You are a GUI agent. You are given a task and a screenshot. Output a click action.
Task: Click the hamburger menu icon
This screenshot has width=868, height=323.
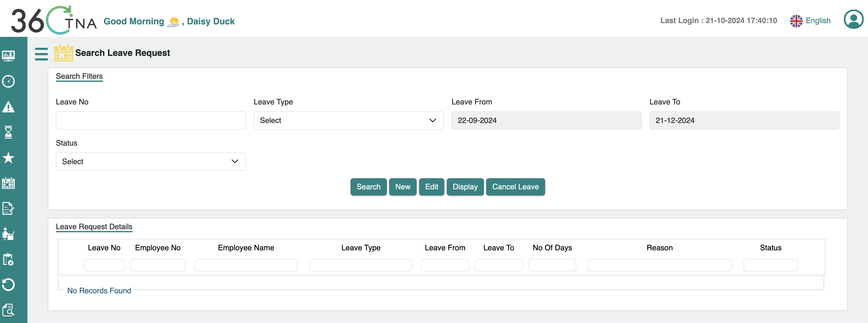click(x=41, y=54)
